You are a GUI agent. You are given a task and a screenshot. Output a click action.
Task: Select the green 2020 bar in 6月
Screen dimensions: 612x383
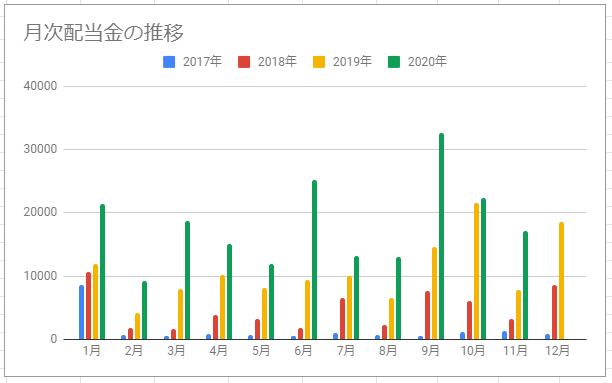[x=315, y=260]
